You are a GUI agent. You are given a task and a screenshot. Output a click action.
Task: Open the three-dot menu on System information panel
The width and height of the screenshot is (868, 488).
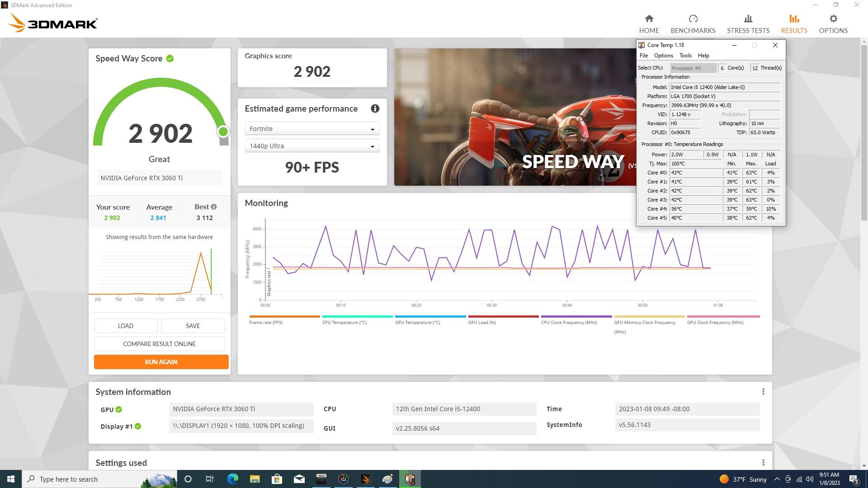pos(764,392)
